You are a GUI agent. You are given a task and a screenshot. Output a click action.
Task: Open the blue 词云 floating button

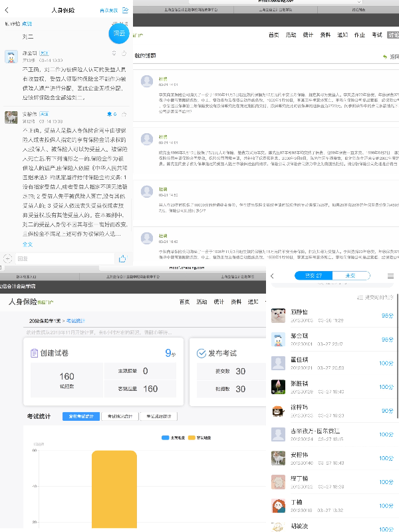119,33
